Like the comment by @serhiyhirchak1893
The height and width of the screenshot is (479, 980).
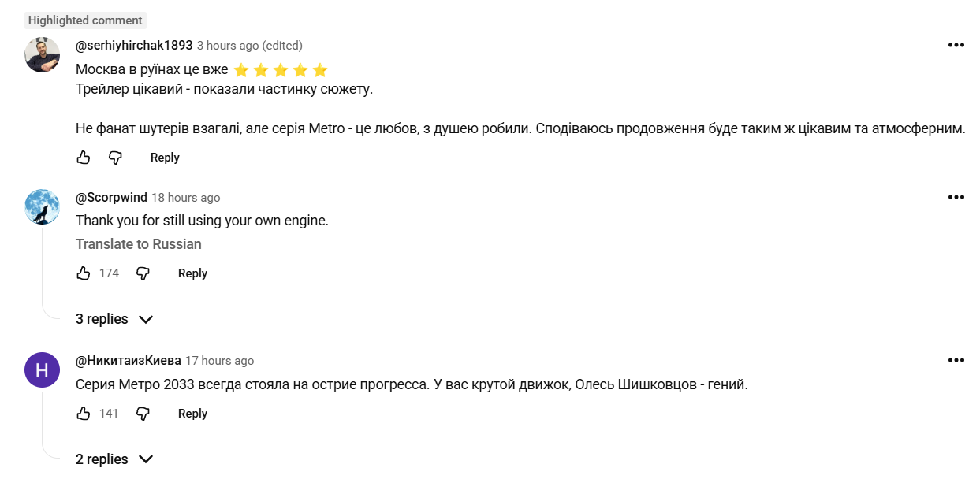[83, 157]
